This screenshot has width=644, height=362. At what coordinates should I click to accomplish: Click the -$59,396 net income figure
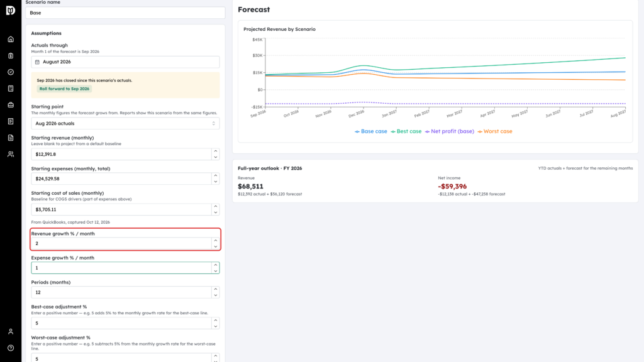pyautogui.click(x=452, y=186)
